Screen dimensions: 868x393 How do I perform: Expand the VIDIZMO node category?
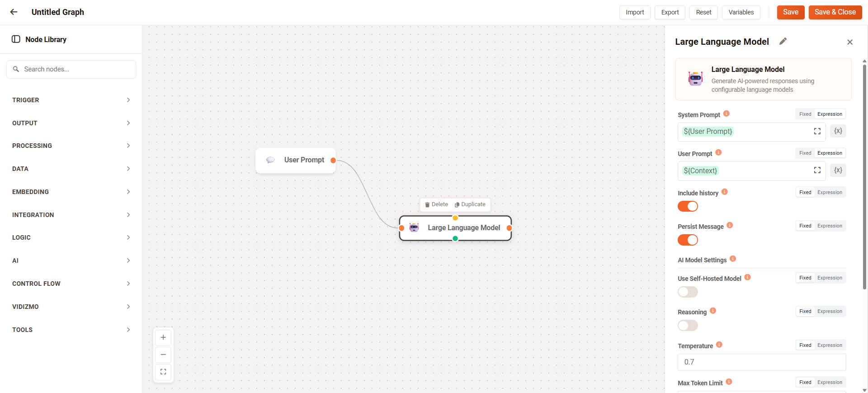(71, 307)
